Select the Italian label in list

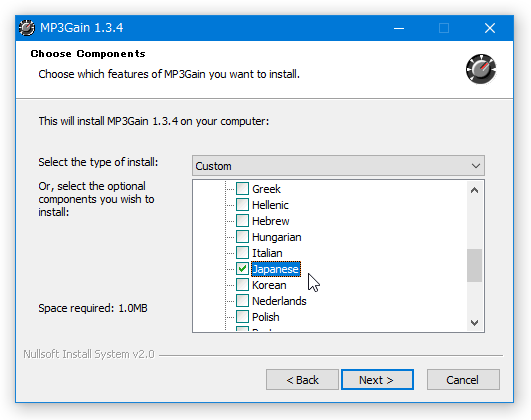267,253
